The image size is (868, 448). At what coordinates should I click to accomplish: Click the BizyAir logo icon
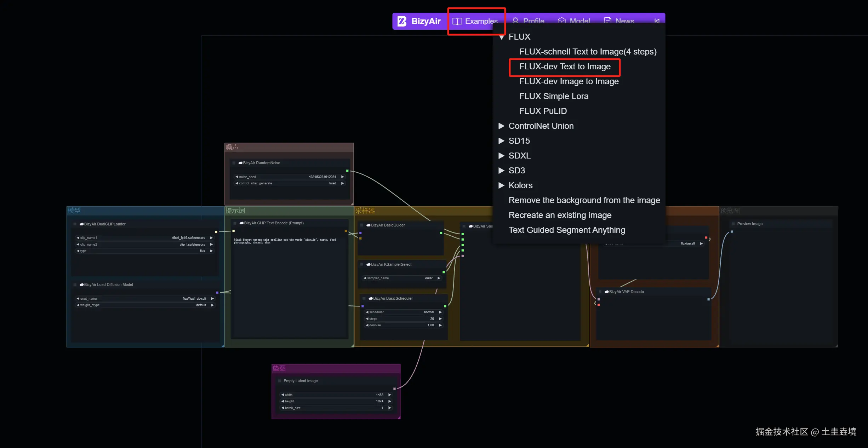[x=402, y=21]
